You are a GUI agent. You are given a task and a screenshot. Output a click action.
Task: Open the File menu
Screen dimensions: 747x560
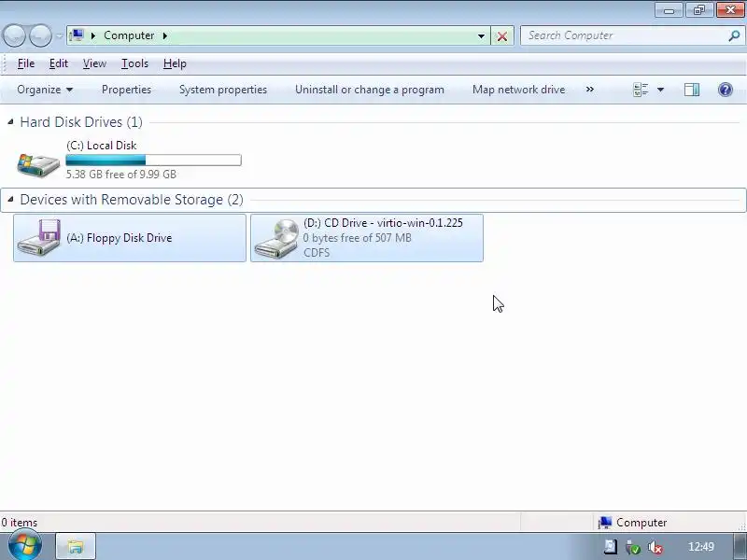coord(26,63)
